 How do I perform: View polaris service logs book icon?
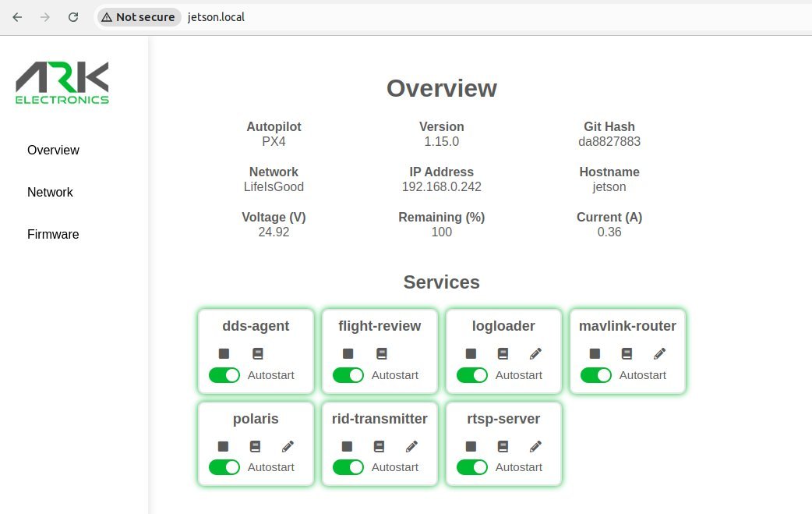256,446
